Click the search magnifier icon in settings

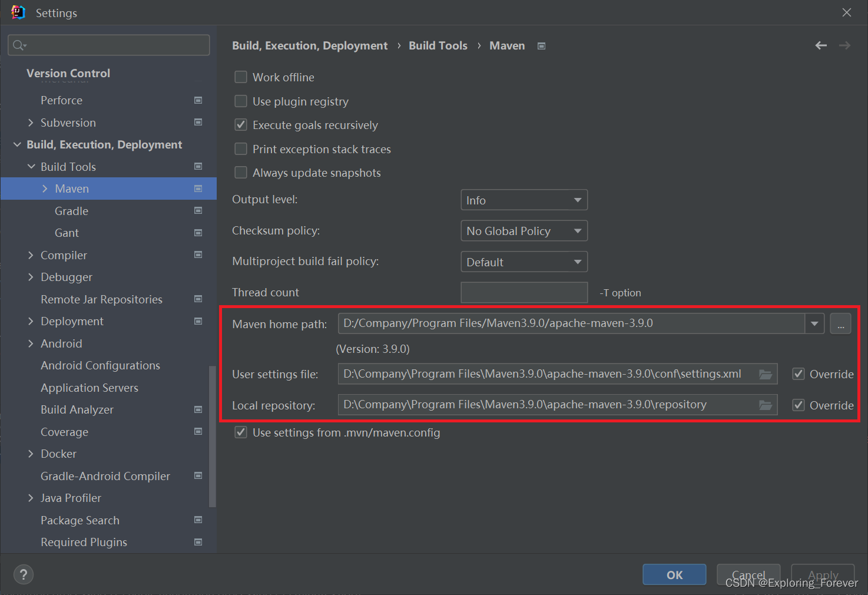19,45
